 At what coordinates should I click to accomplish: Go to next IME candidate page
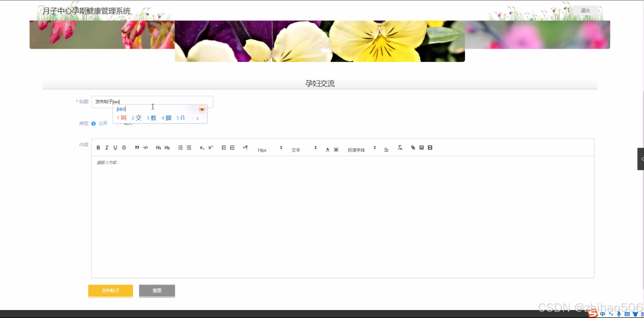click(x=197, y=118)
